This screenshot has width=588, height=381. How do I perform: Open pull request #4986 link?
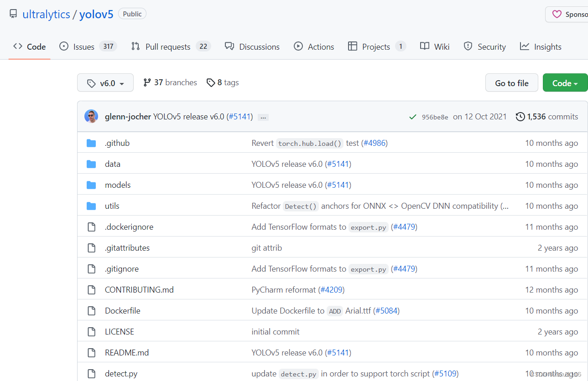375,143
